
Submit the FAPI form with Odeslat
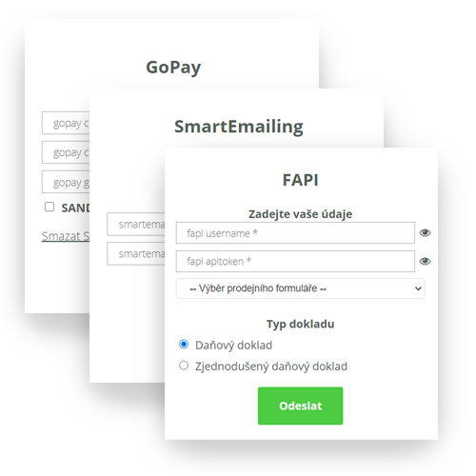(x=300, y=406)
